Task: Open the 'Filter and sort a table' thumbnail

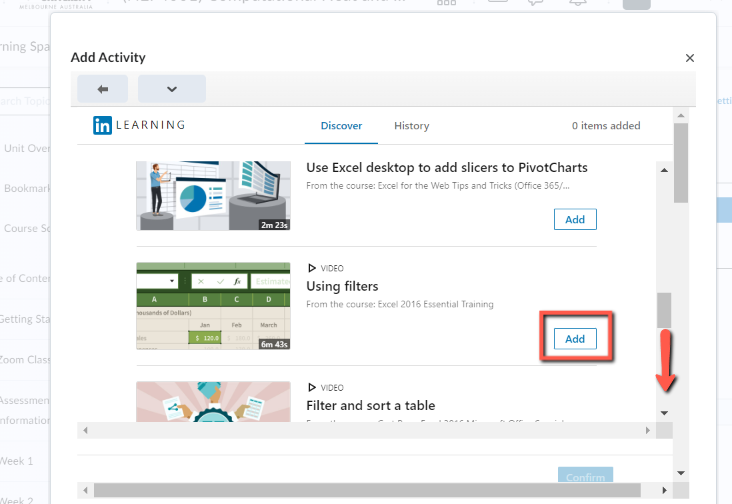Action: click(x=213, y=402)
